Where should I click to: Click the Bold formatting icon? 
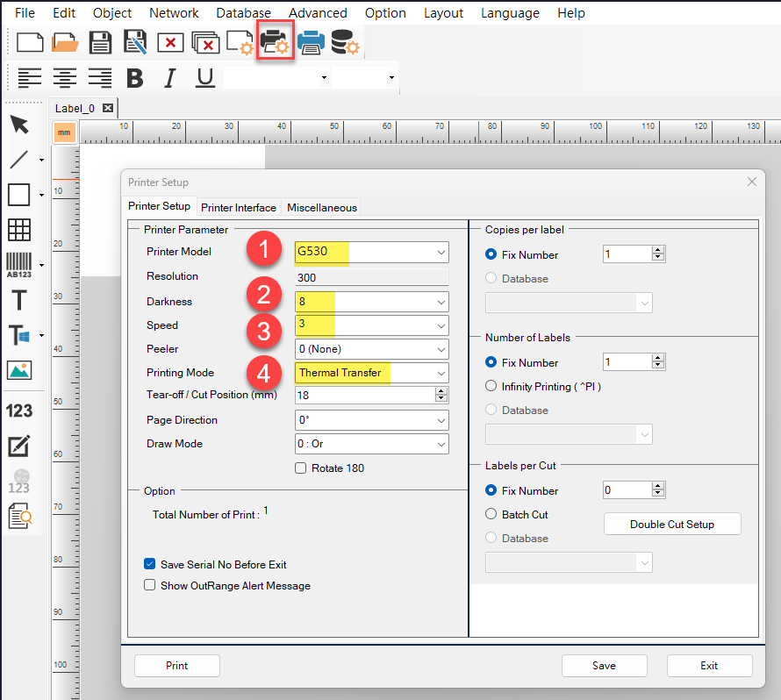pyautogui.click(x=134, y=78)
